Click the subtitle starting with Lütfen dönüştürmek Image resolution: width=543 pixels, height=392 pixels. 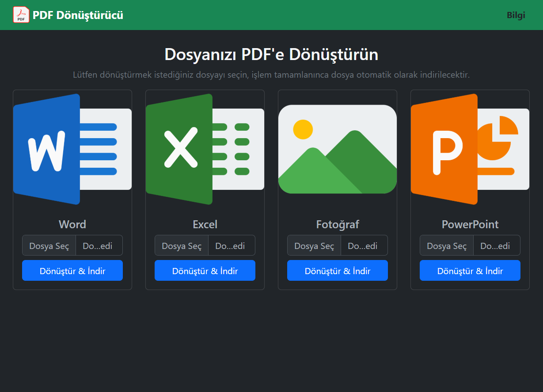click(x=271, y=75)
